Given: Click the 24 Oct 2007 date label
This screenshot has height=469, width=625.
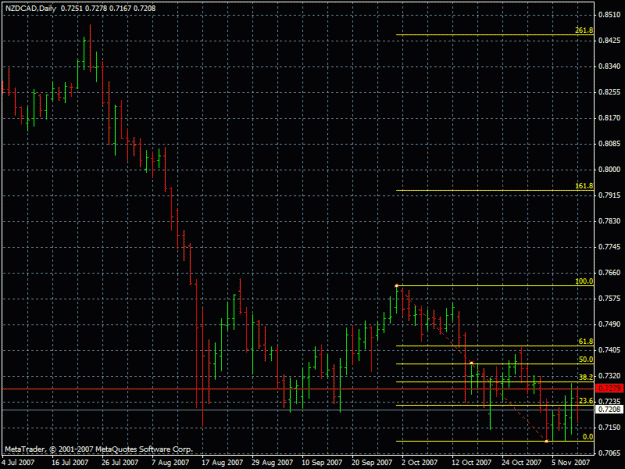Looking at the screenshot, I should click(521, 463).
